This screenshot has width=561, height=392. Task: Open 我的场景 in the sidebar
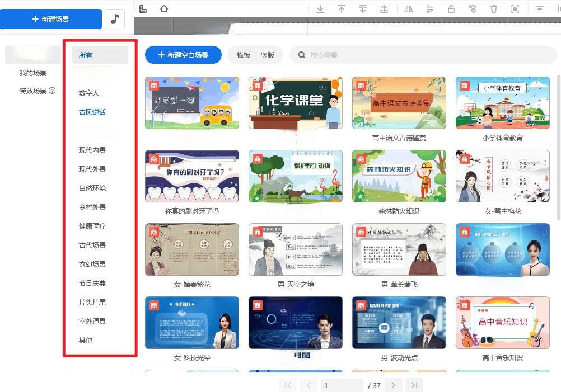point(33,73)
